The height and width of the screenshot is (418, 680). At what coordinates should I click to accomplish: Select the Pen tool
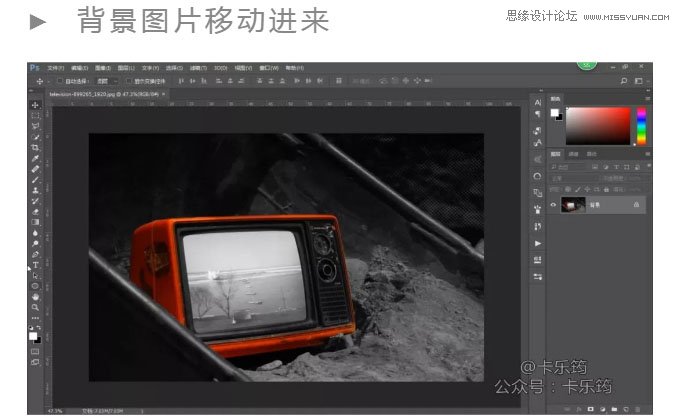coord(36,254)
